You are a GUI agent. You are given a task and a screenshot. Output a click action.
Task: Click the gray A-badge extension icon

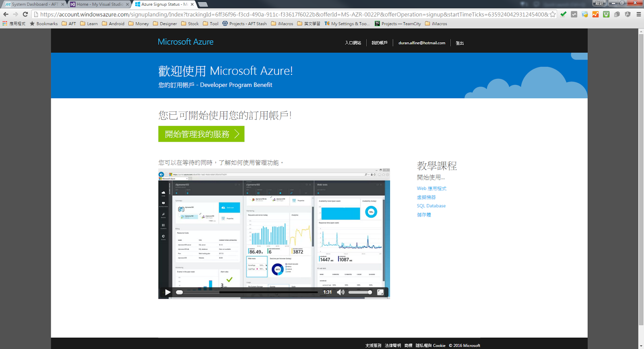tap(627, 14)
